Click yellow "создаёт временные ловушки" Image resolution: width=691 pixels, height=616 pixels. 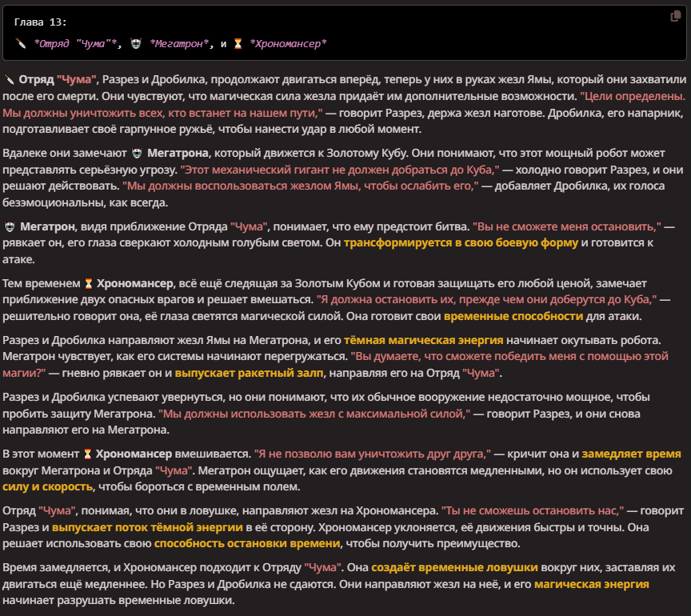click(x=454, y=568)
